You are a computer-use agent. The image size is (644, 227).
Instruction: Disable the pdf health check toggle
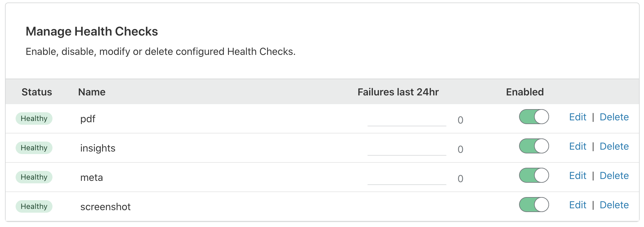click(x=534, y=117)
